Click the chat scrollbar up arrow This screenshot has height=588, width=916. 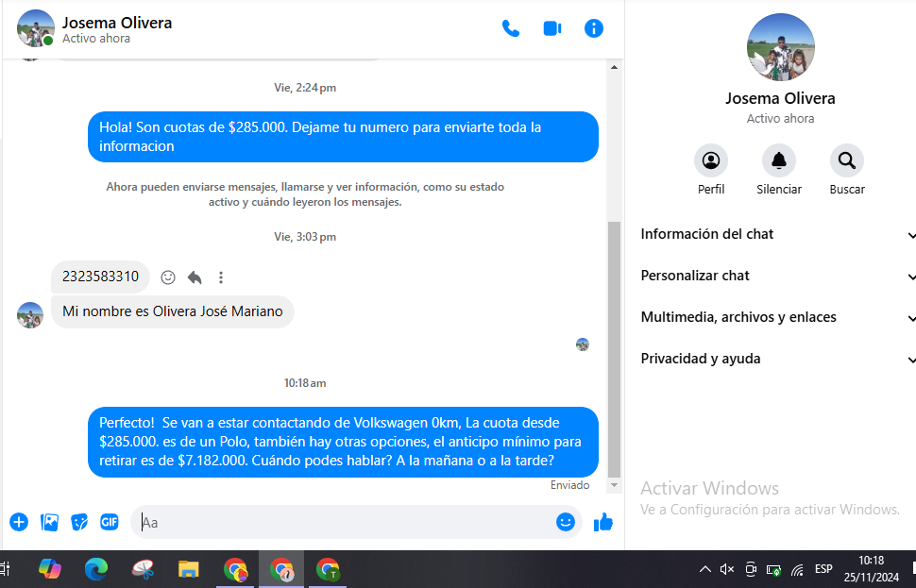pyautogui.click(x=614, y=68)
